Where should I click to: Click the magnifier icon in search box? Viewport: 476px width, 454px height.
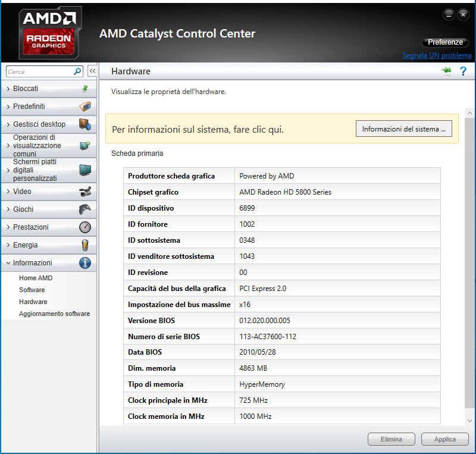click(77, 71)
